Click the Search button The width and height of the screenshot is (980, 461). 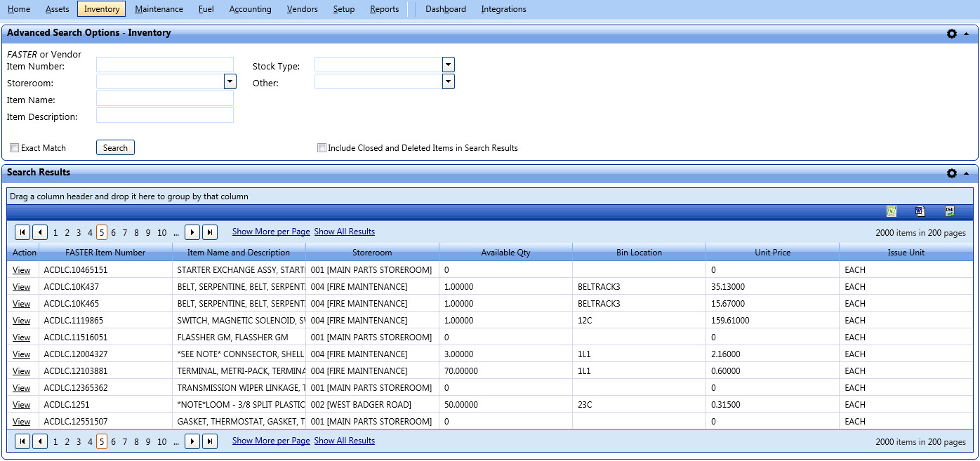click(x=115, y=147)
